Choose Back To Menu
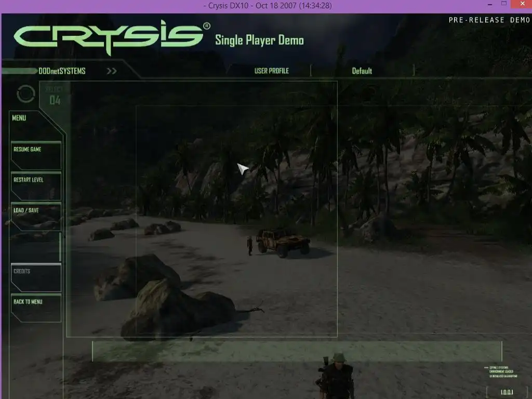The image size is (532, 399). pyautogui.click(x=36, y=308)
